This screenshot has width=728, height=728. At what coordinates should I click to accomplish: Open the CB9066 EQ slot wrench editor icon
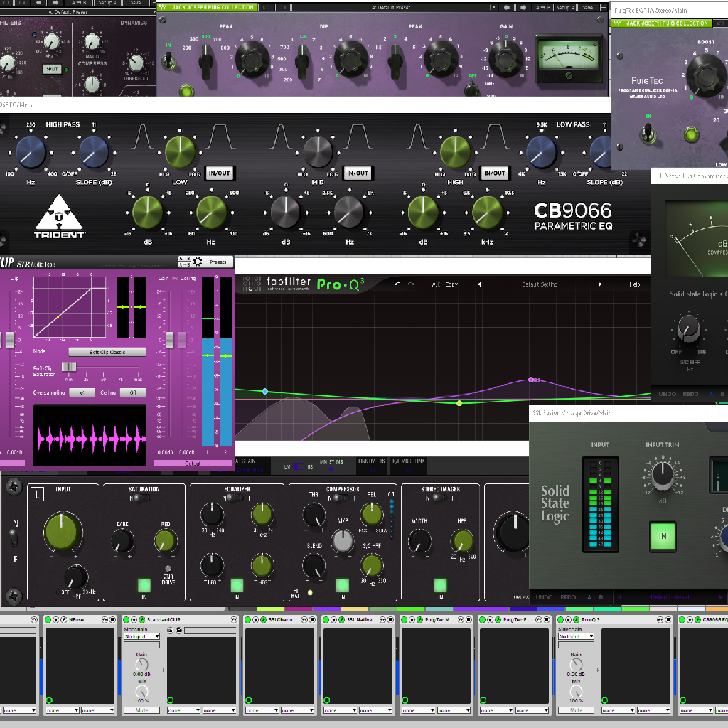click(697, 620)
